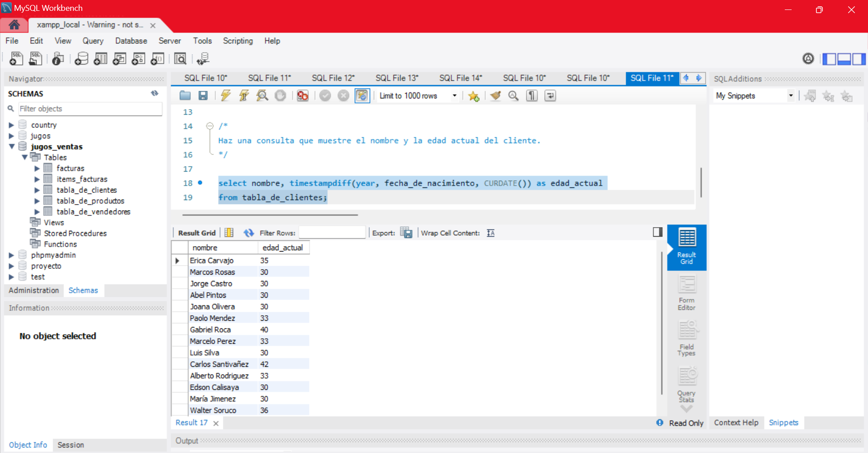868x453 pixels.
Task: Refresh the schemas list icon
Action: point(155,93)
